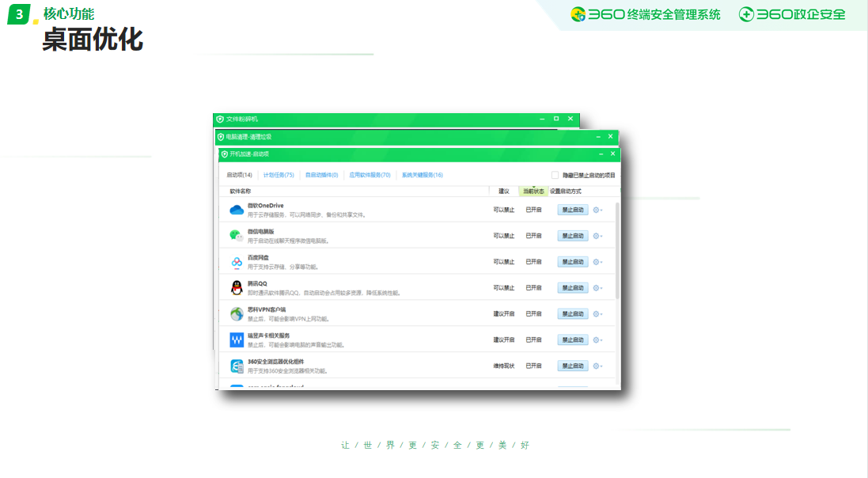The width and height of the screenshot is (868, 478).
Task: Close the 文件粉碎机 window
Action: coord(570,119)
